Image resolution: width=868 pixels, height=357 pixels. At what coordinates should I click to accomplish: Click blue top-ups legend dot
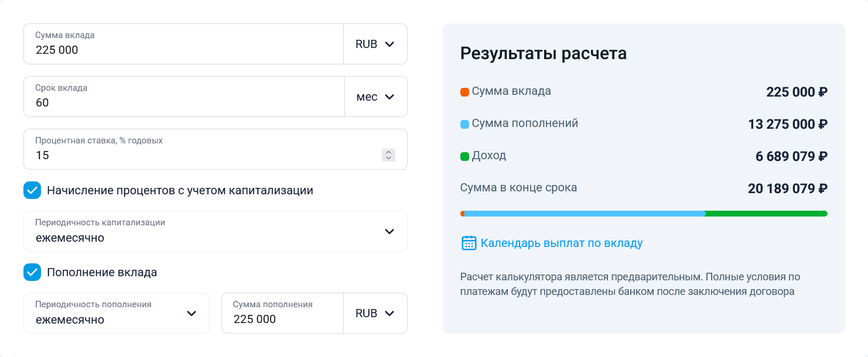click(464, 124)
